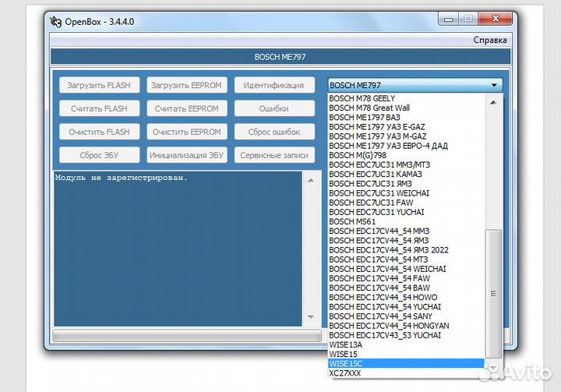Choose BOSCH EDC7UC31 КАМАЗ
The width and height of the screenshot is (561, 392).
pos(406,175)
